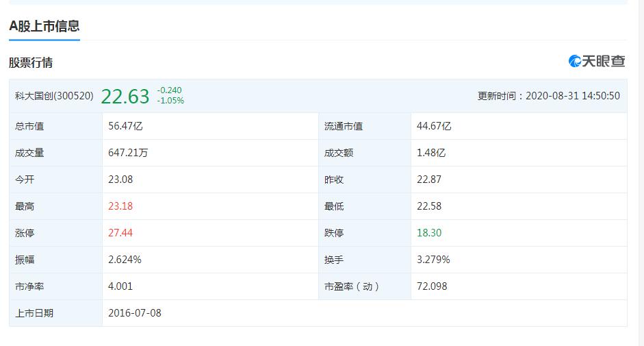This screenshot has width=644, height=346.
Task: Click the 总市值 label cell
Action: (x=56, y=126)
